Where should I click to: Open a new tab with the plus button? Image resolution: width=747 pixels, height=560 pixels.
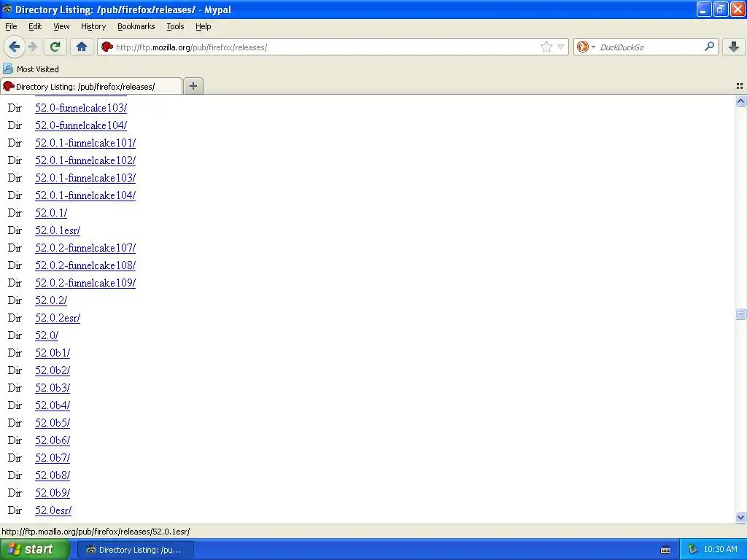click(x=193, y=86)
